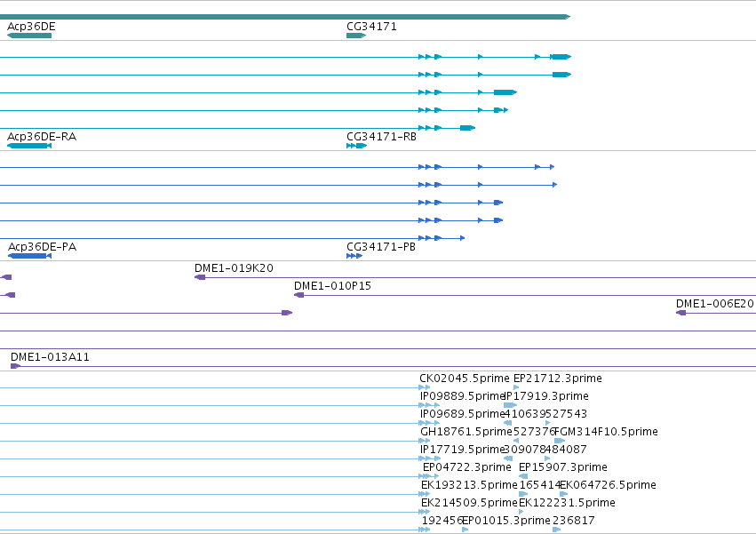
Task: Click the Acp36DE gene span arrow glyph
Action: [29, 36]
